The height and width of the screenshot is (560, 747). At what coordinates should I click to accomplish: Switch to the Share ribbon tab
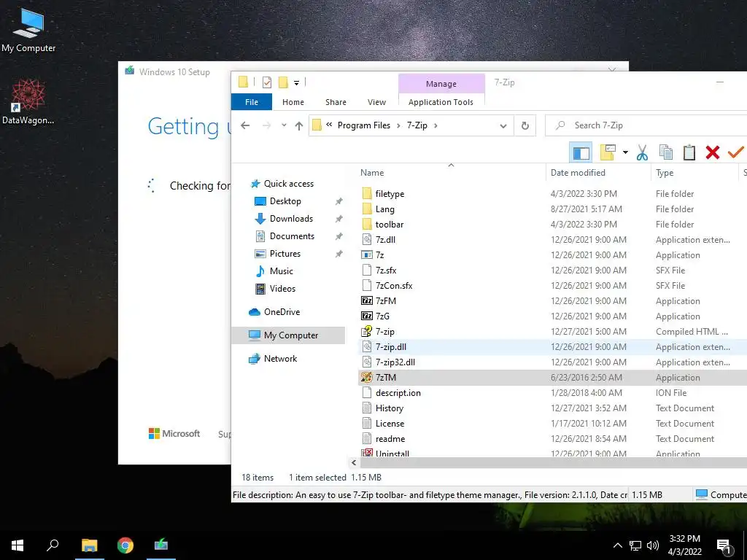coord(336,102)
